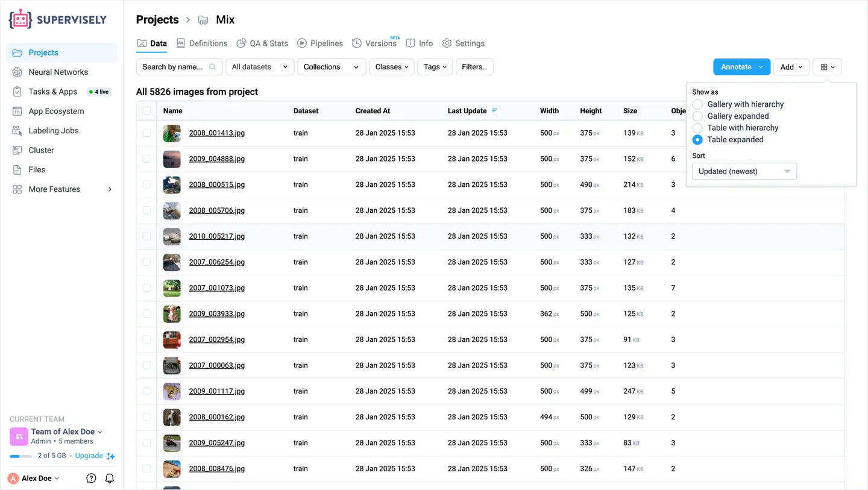Click the Files document icon in sidebar
This screenshot has height=490, width=868.
click(17, 170)
